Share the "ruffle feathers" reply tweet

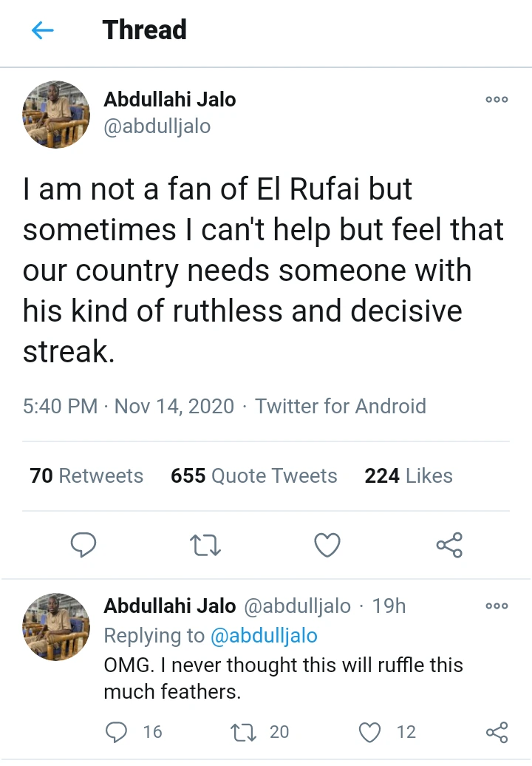[x=497, y=732]
